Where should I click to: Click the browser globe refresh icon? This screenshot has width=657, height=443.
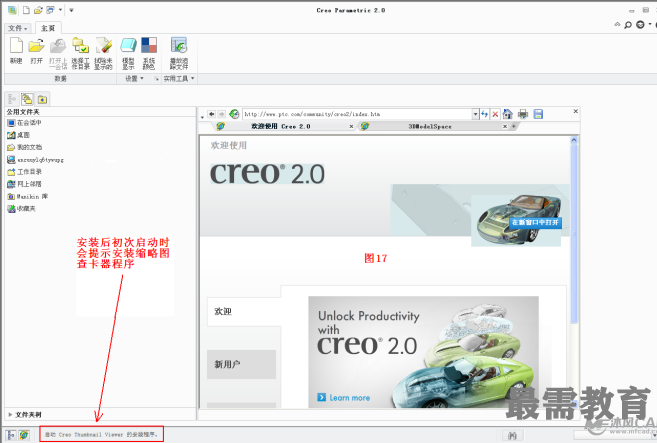point(234,114)
